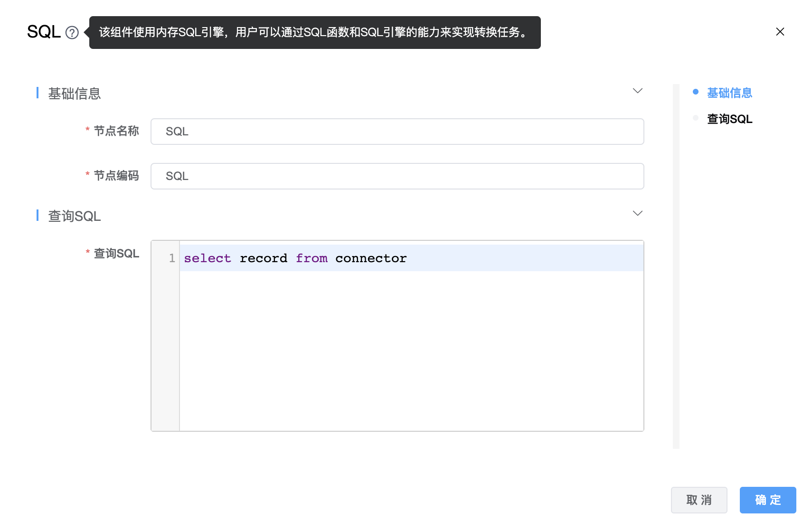Click the 'select' keyword in SQL editor
Image resolution: width=812 pixels, height=531 pixels.
(208, 258)
